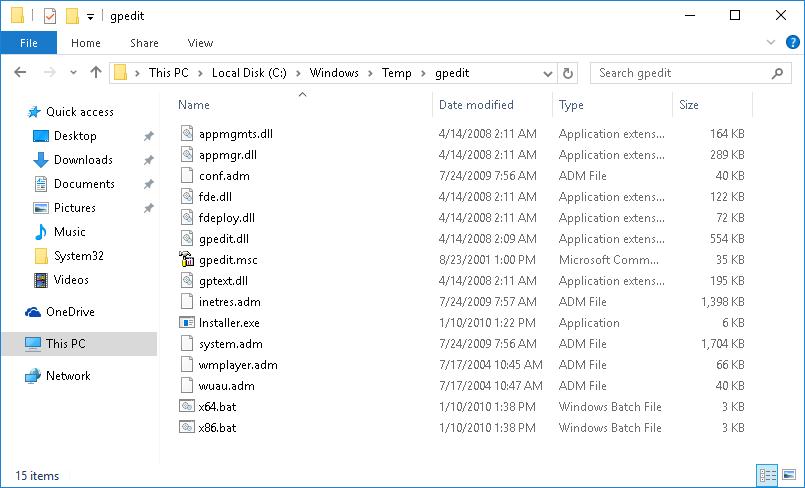Open Desktop in the navigation pane
Screen dimensions: 805x488
click(x=75, y=136)
